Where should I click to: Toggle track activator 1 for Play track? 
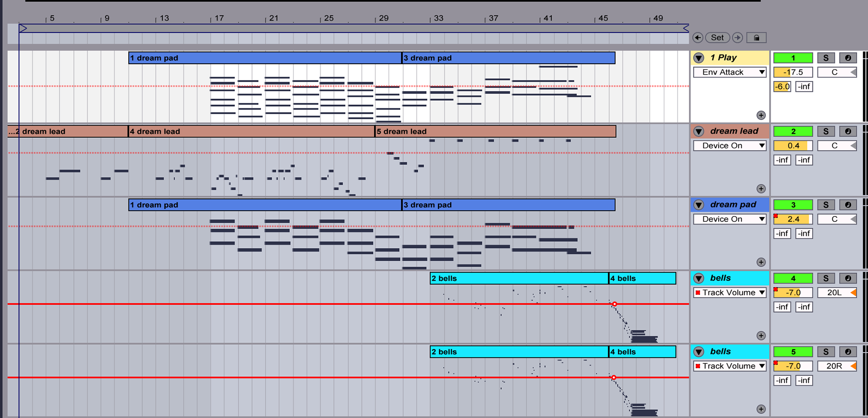click(793, 58)
